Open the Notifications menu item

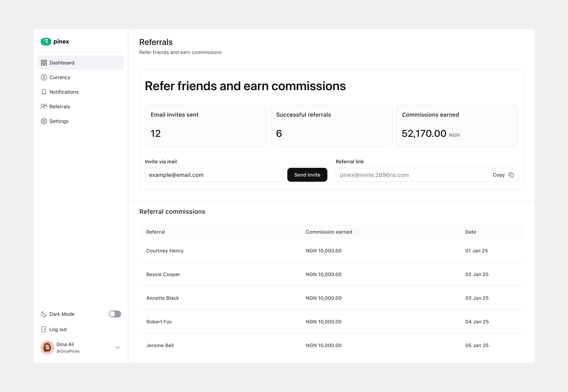coord(64,92)
